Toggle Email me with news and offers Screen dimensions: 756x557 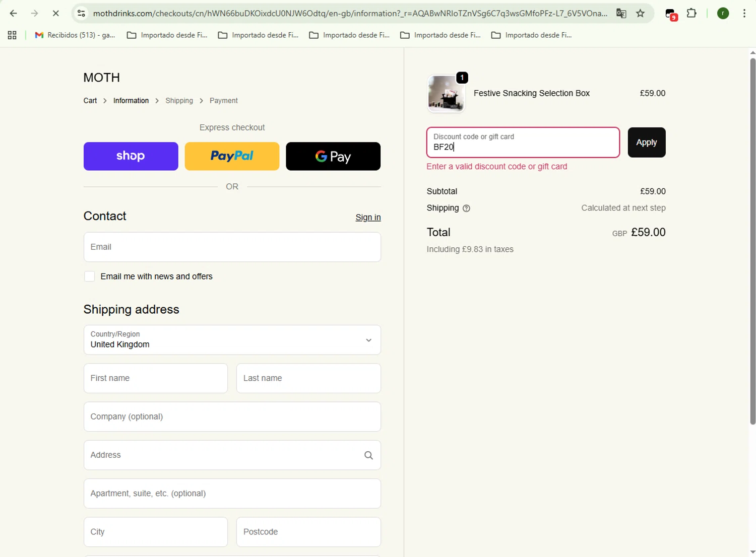[90, 276]
